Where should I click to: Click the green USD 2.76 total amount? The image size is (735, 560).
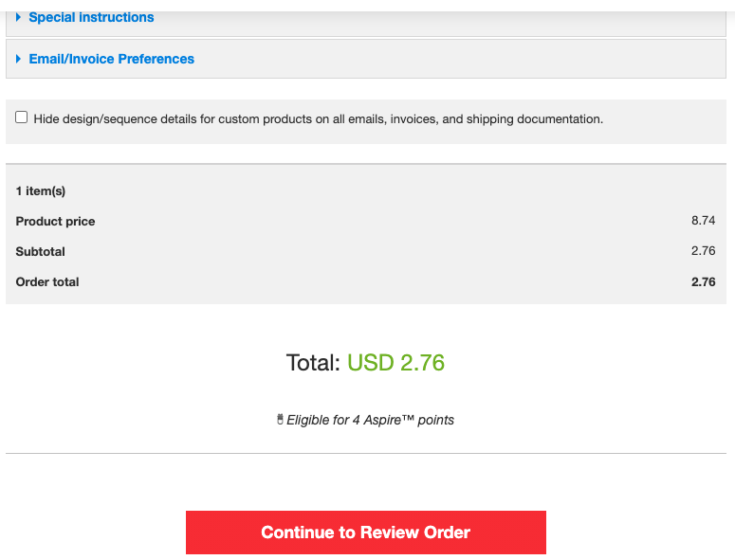[395, 363]
